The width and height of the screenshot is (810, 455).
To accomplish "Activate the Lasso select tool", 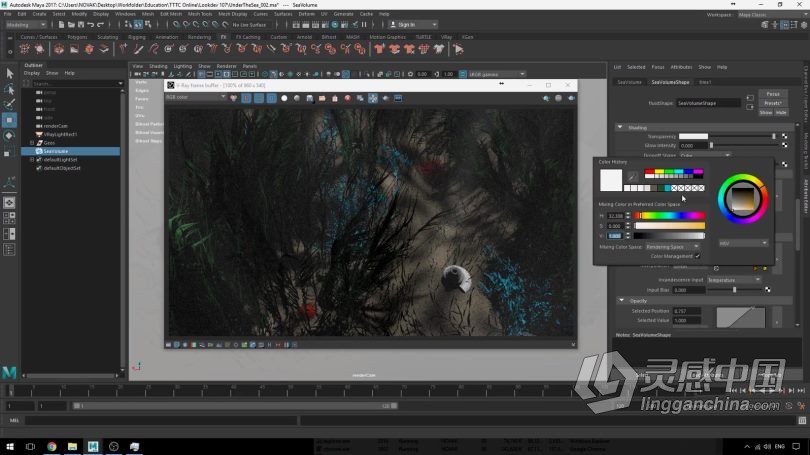I will 9,89.
